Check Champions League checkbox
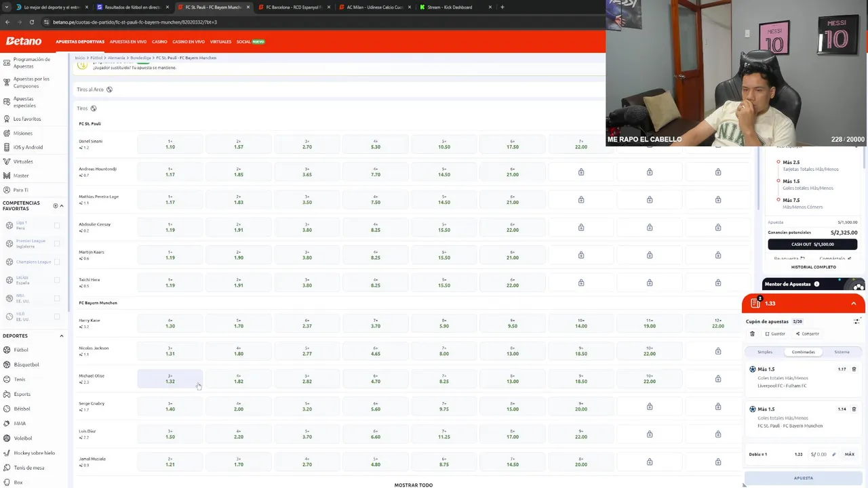868x488 pixels. (x=56, y=262)
